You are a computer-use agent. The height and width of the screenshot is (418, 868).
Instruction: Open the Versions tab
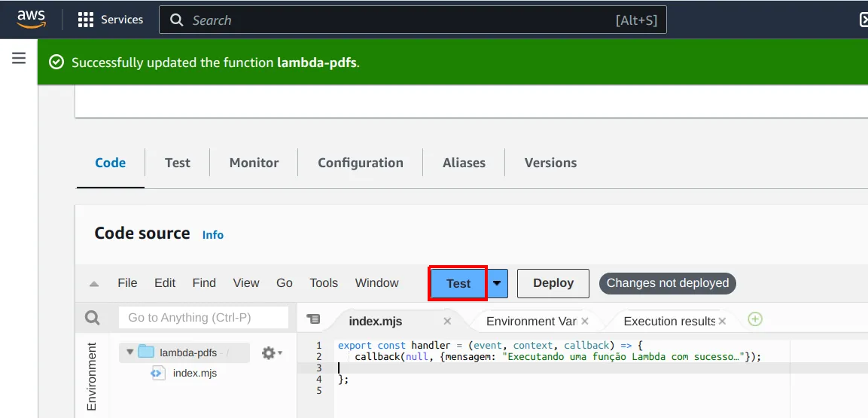tap(550, 163)
